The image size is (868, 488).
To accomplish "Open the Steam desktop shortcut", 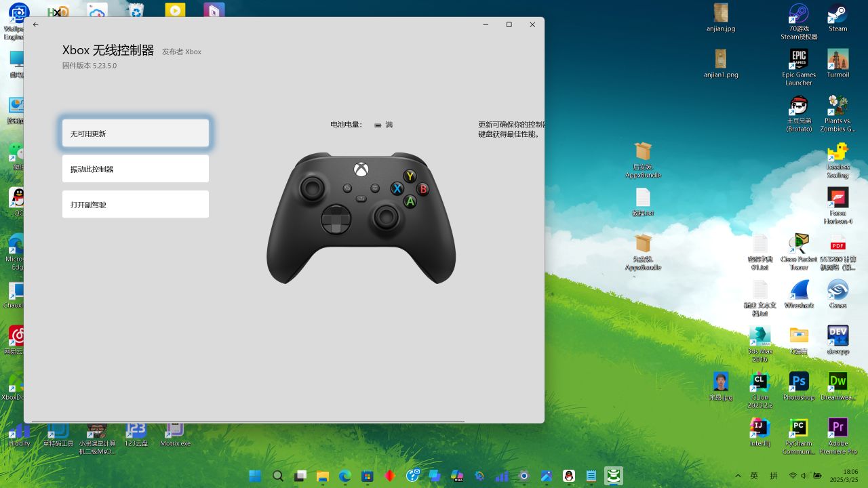I will coord(837,18).
